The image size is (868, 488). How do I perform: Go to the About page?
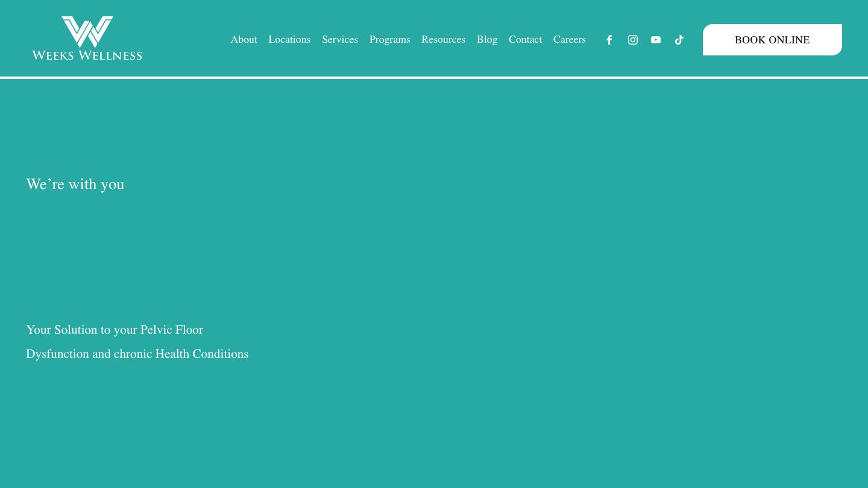(x=244, y=40)
